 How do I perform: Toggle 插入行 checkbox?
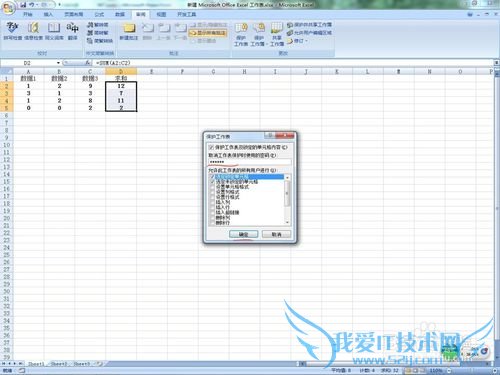(212, 207)
